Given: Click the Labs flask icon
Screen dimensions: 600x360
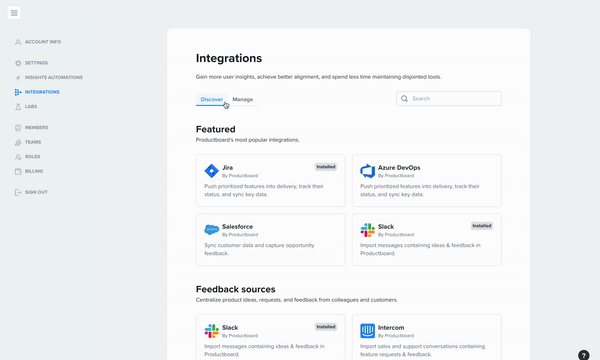Looking at the screenshot, I should (18, 107).
